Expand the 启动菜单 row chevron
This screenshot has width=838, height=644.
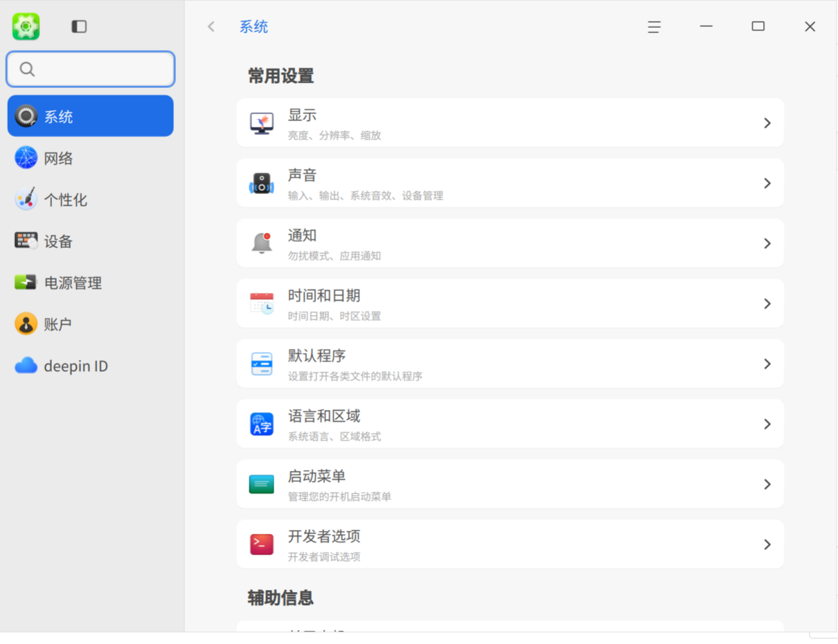click(767, 484)
